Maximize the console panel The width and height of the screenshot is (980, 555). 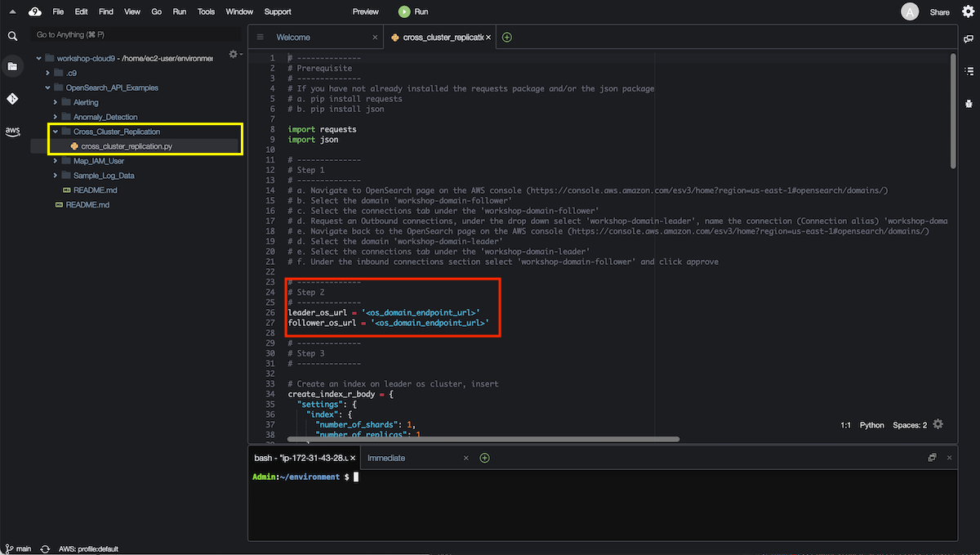(x=932, y=458)
